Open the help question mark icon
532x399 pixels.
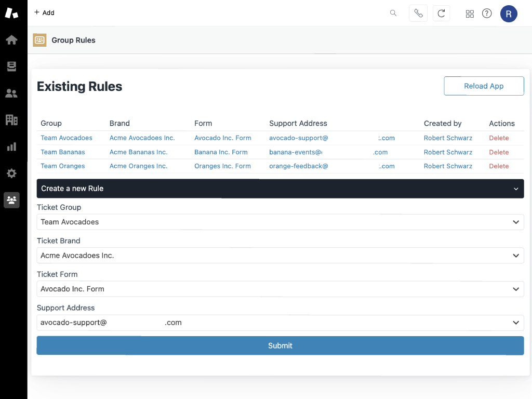pos(487,14)
